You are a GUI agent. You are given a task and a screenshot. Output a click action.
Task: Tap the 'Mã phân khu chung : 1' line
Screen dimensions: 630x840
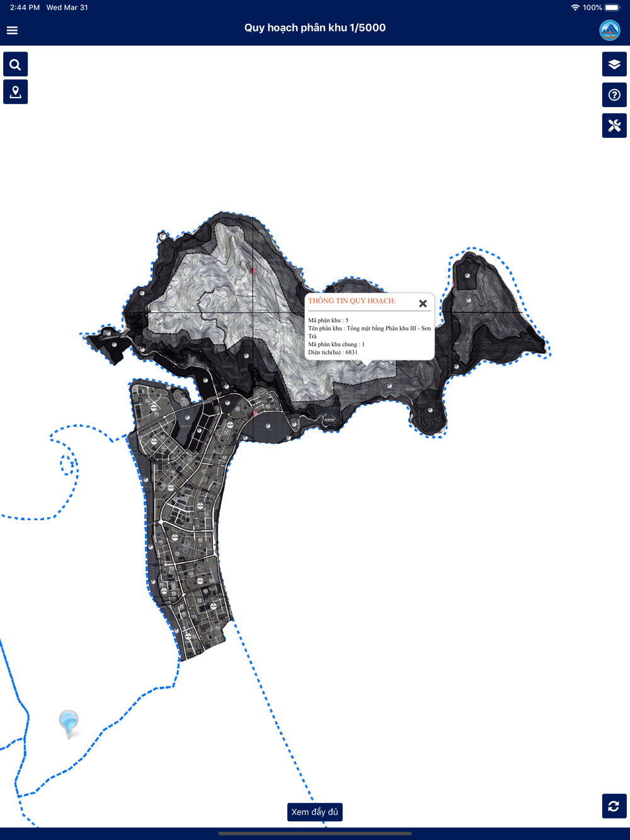[336, 344]
